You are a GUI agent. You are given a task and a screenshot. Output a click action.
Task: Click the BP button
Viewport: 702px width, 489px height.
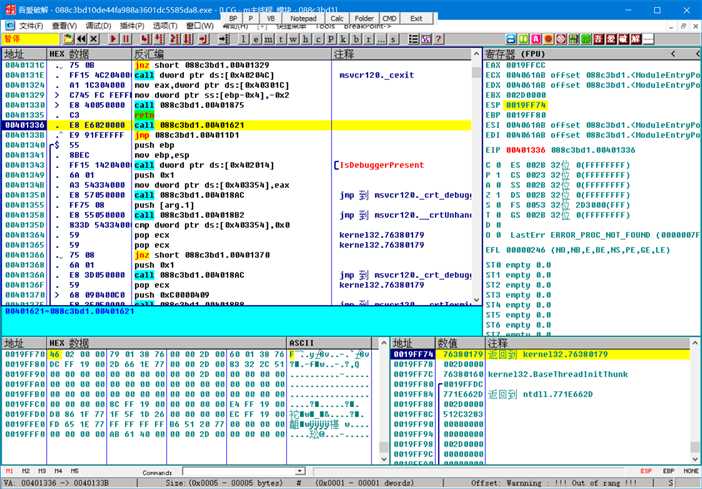click(233, 18)
